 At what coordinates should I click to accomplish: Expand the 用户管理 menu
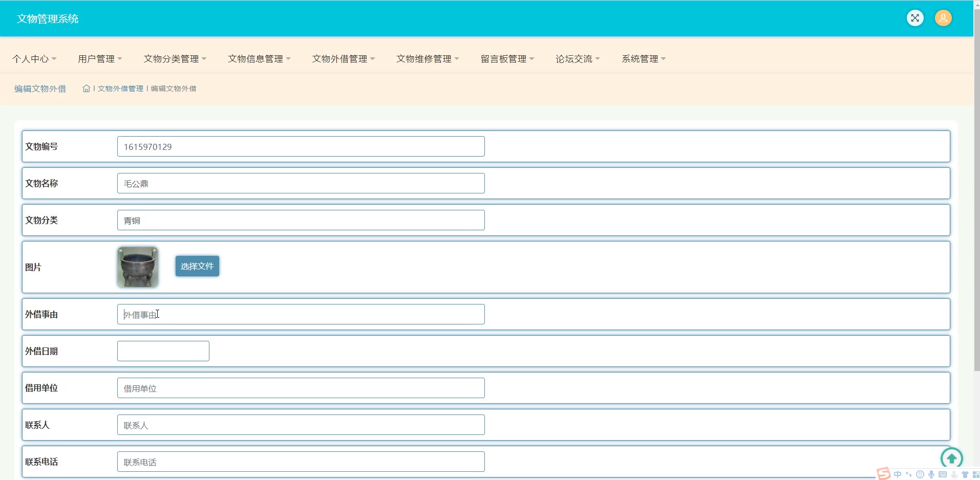[x=100, y=59]
